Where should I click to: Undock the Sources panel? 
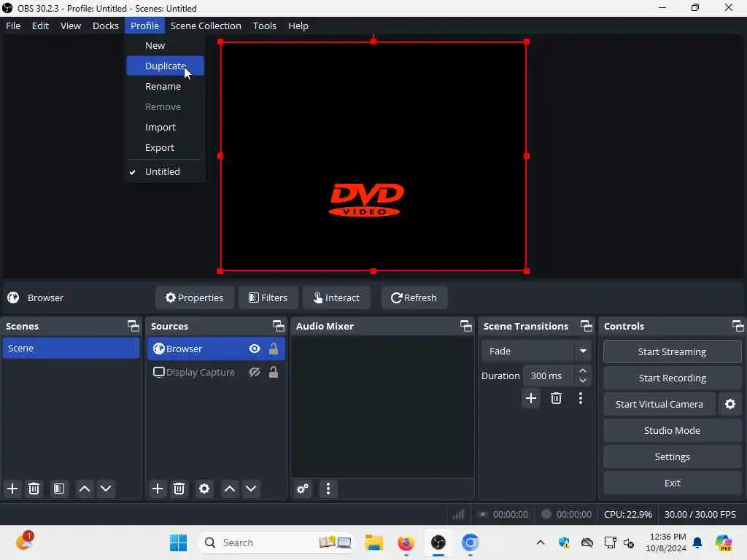coord(278,326)
